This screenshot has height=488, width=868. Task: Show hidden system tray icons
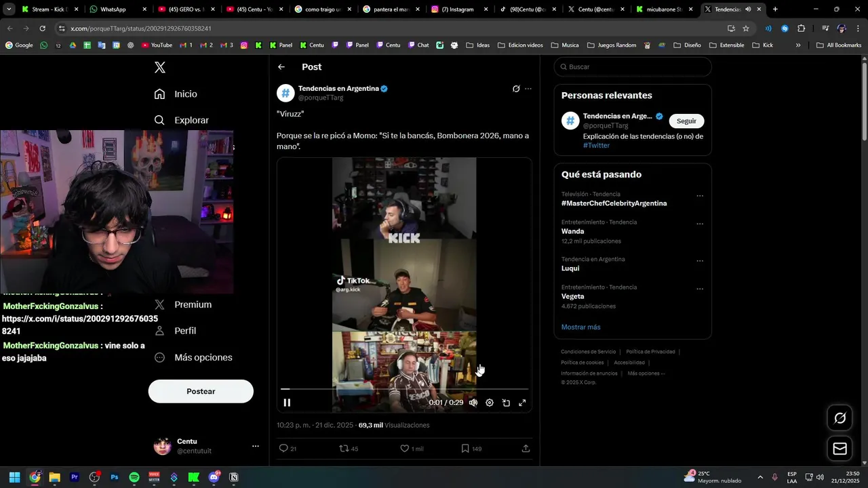point(759,477)
